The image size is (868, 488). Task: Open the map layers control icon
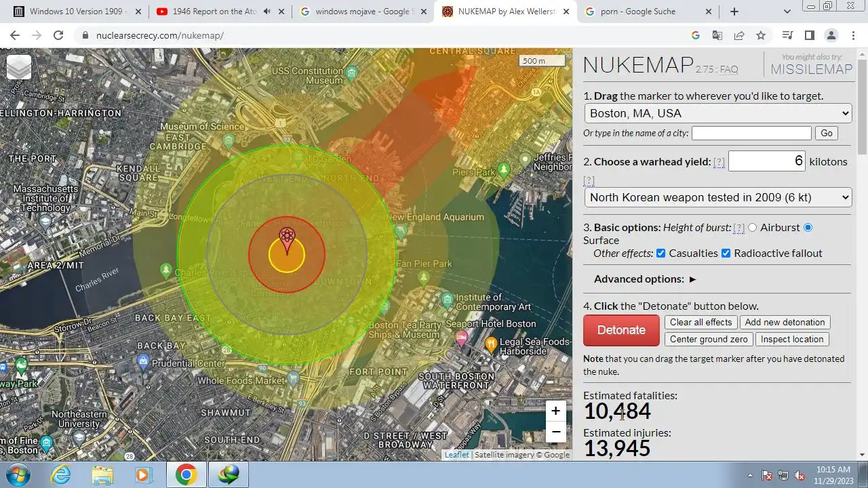tap(19, 67)
